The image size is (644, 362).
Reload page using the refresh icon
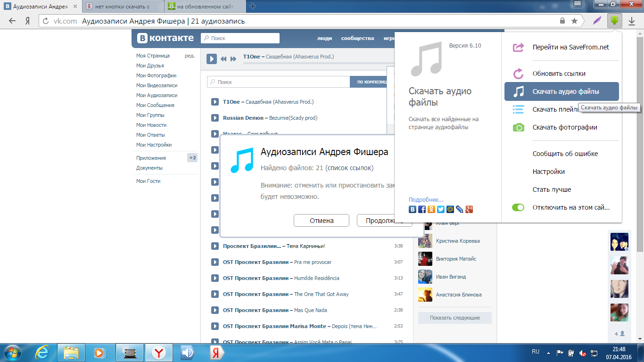tap(46, 21)
